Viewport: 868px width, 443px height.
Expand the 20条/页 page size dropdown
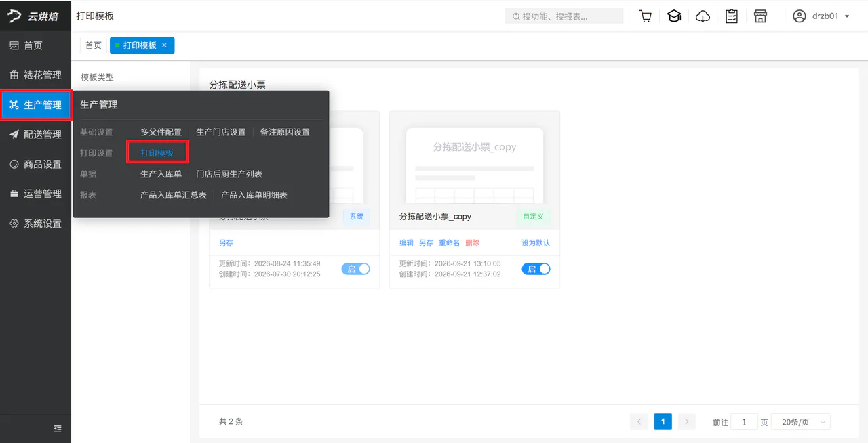tap(802, 422)
